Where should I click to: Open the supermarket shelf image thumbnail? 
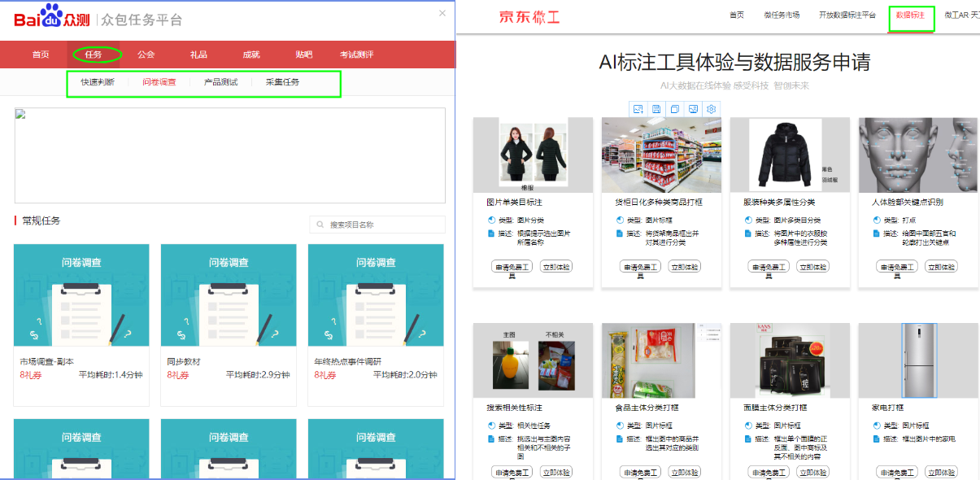pyautogui.click(x=662, y=155)
